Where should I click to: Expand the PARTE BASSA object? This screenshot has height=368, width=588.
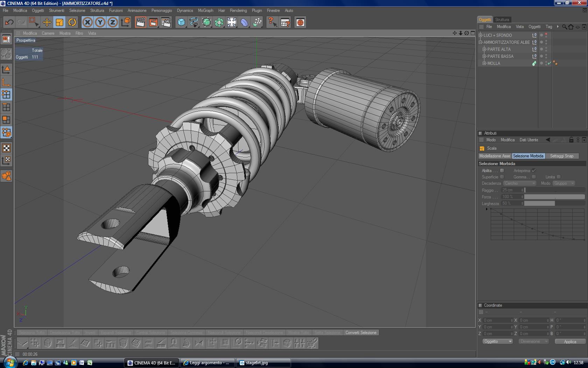point(484,56)
